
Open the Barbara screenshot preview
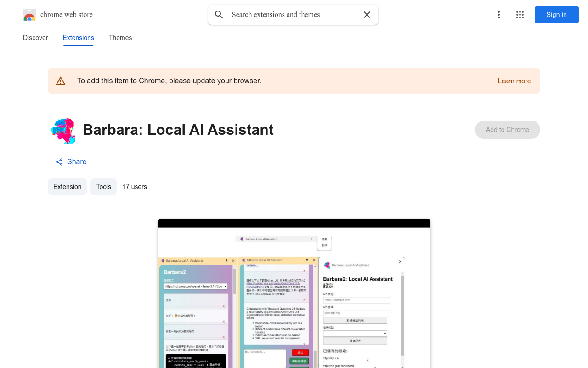coord(294,294)
